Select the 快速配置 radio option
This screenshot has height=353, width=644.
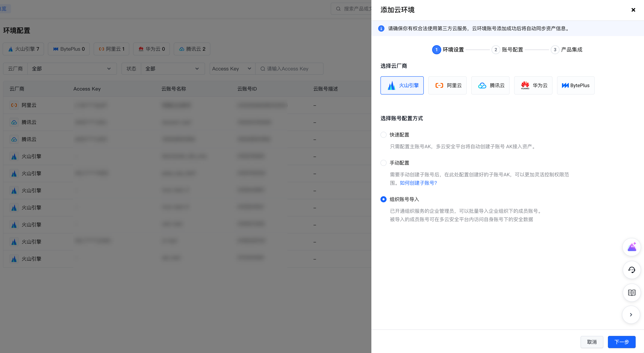[x=383, y=135]
